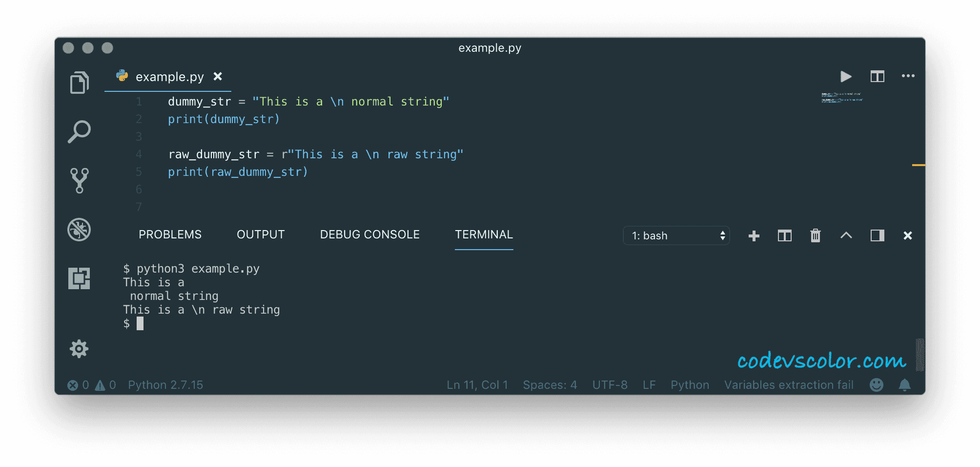980x467 pixels.
Task: Toggle the panel visibility icon
Action: tap(878, 235)
